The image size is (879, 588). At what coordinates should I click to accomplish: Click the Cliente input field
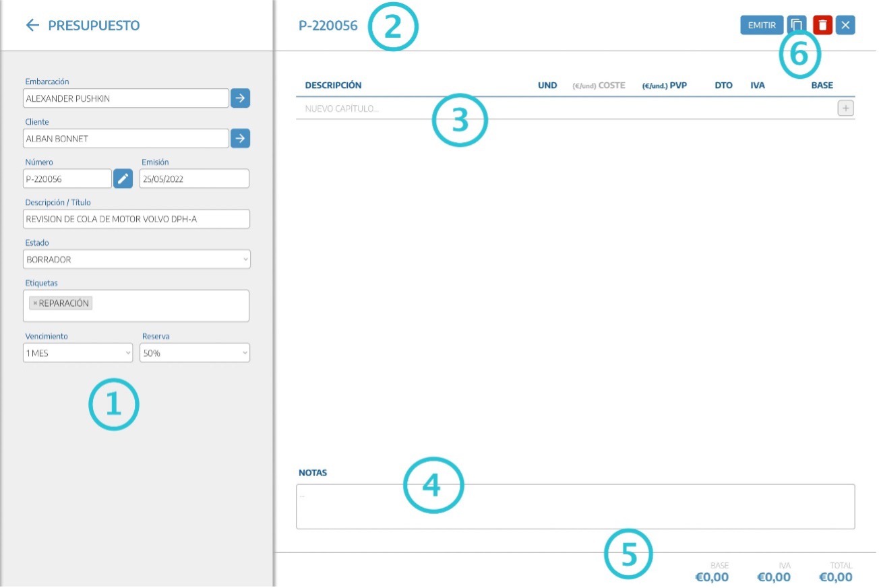pos(125,139)
